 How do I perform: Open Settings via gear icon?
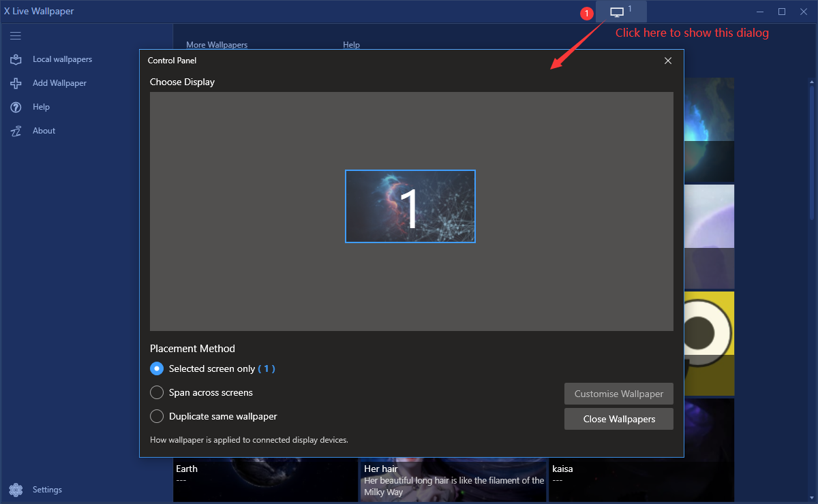(x=16, y=490)
